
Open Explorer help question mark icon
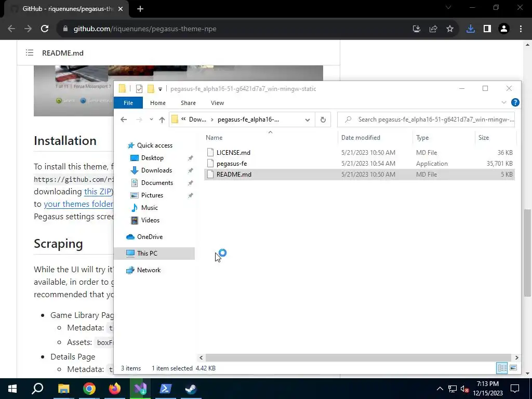(515, 102)
